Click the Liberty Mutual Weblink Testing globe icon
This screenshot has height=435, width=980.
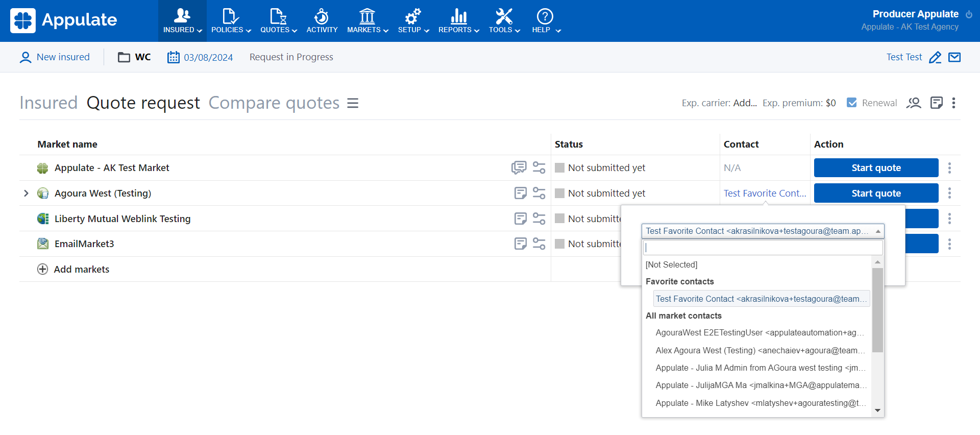[x=43, y=219]
